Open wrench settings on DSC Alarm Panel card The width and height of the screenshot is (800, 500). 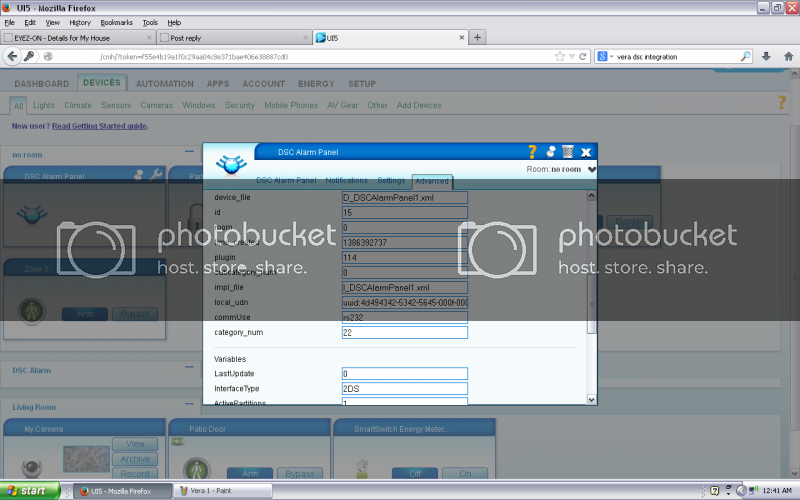pyautogui.click(x=156, y=174)
